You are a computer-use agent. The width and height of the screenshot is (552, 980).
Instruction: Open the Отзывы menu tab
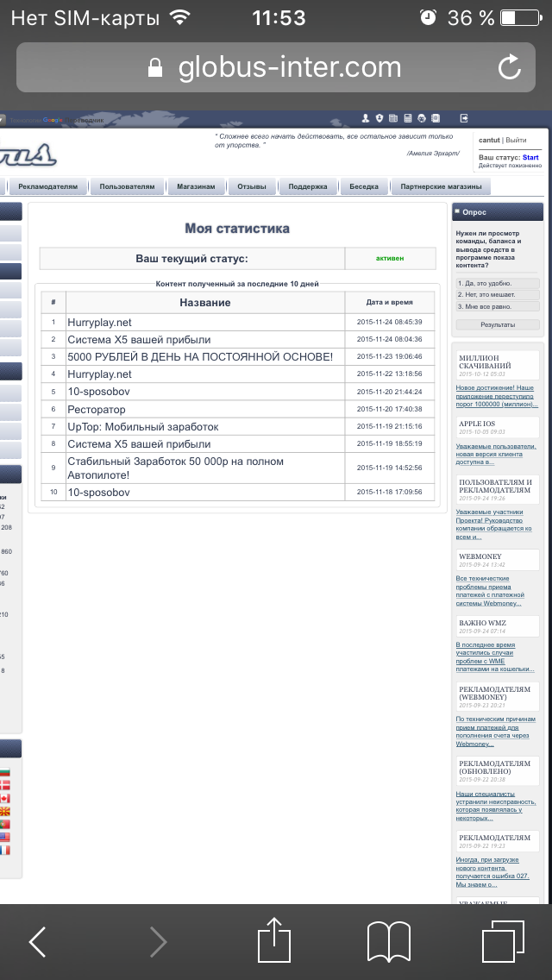(x=251, y=186)
